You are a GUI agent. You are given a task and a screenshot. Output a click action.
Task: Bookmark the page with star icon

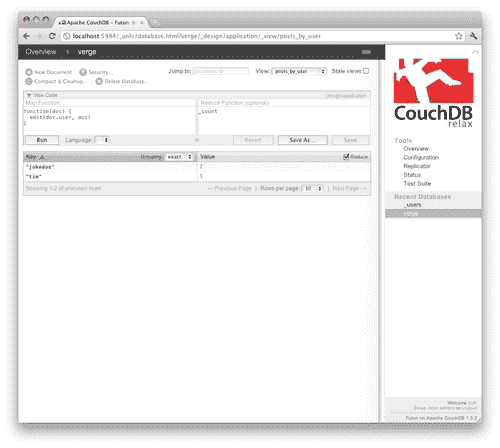459,36
